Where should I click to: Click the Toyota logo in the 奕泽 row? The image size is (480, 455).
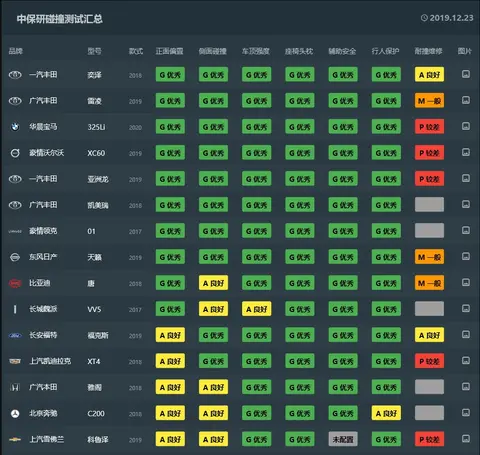coord(15,75)
